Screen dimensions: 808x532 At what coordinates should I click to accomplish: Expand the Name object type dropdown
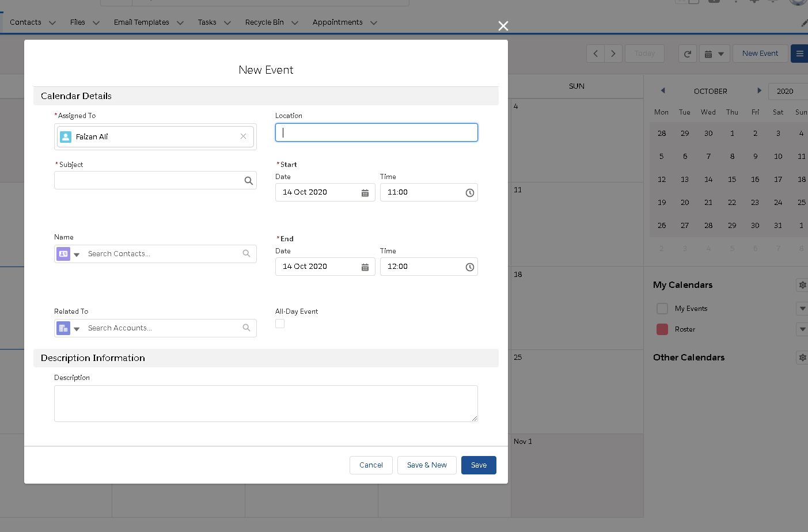(x=77, y=254)
